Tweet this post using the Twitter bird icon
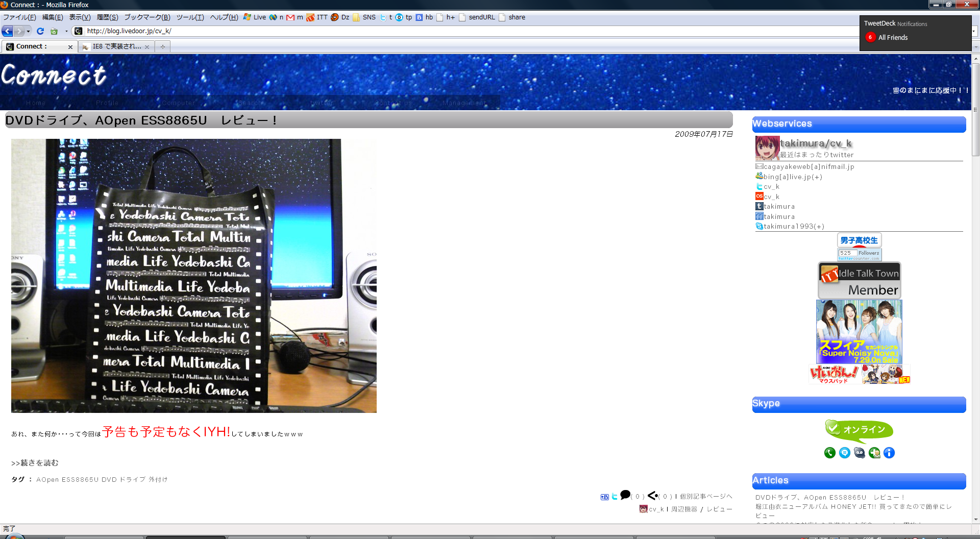The width and height of the screenshot is (980, 539). (x=615, y=496)
